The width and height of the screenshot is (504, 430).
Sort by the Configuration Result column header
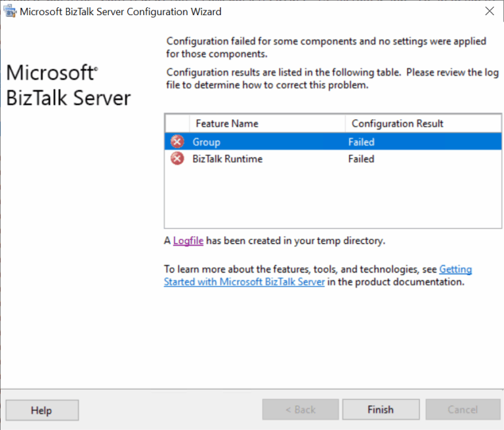(x=397, y=123)
